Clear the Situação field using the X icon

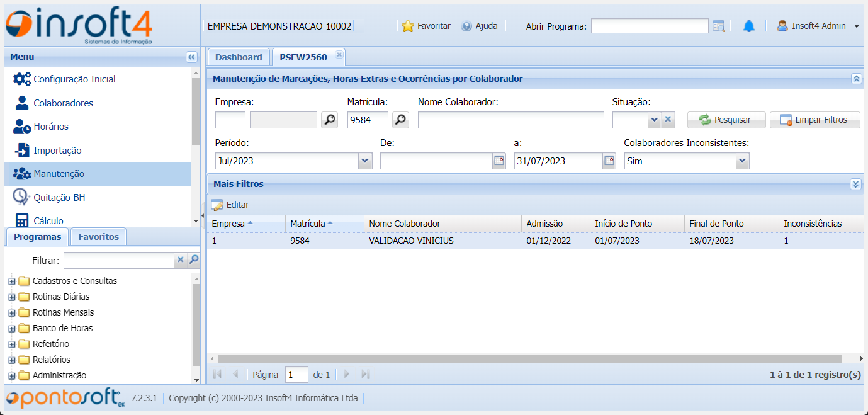pyautogui.click(x=667, y=120)
